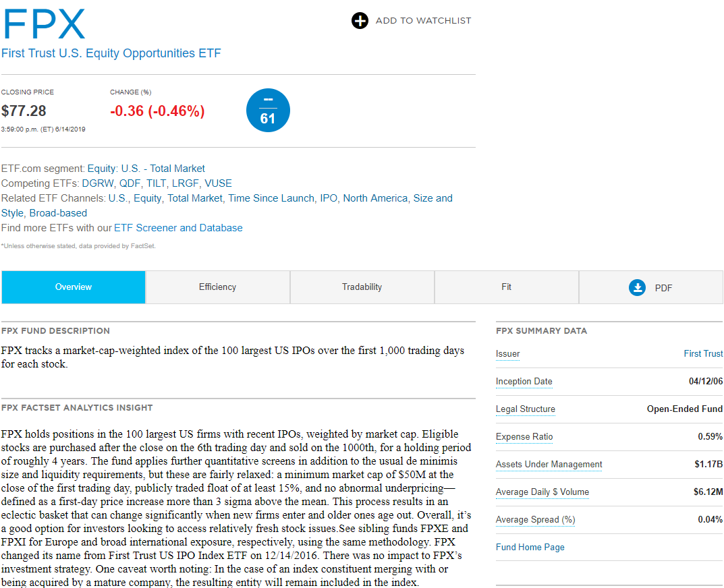Click the Assets Under Management label
Image resolution: width=724 pixels, height=588 pixels.
point(549,465)
